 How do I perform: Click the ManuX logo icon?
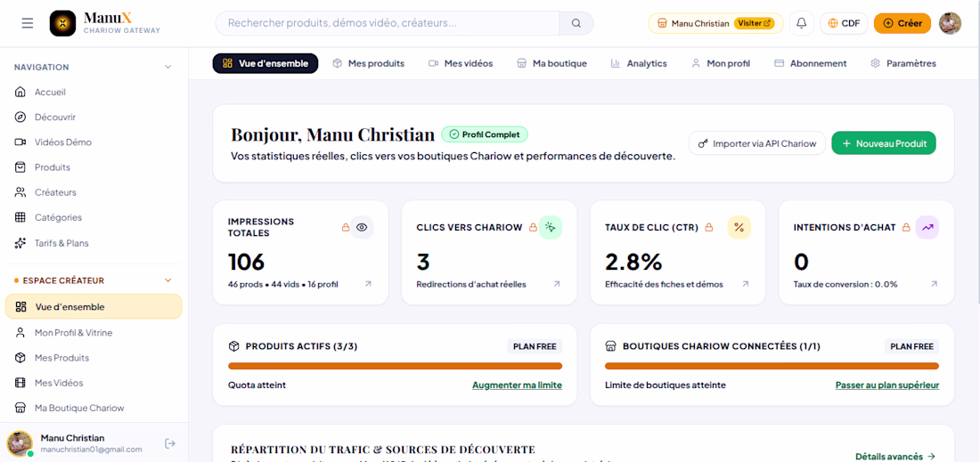(x=62, y=23)
